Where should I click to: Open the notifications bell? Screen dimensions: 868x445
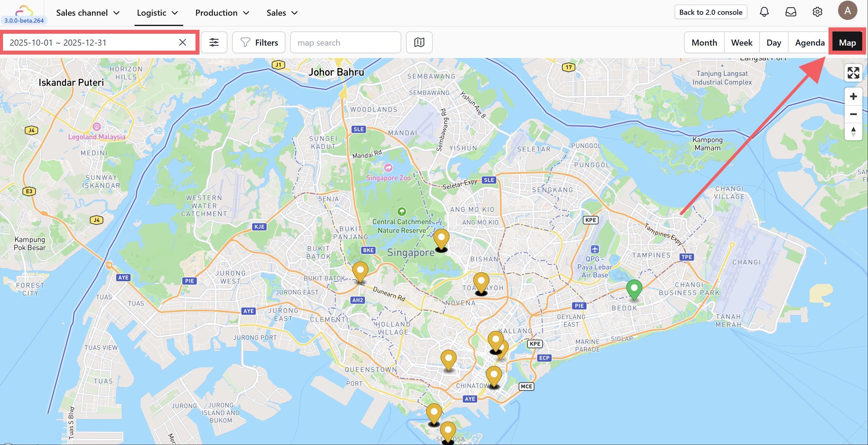point(764,12)
